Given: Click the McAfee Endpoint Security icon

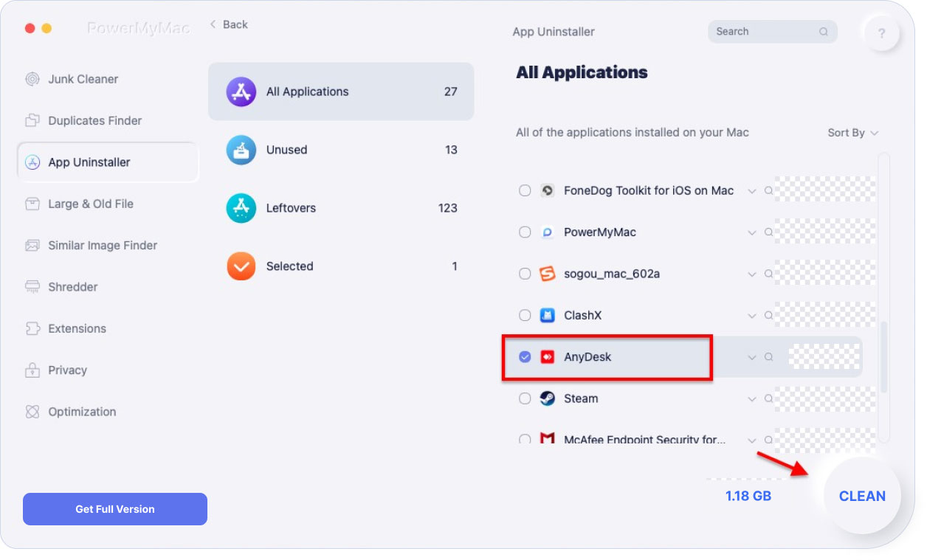Looking at the screenshot, I should 547,439.
